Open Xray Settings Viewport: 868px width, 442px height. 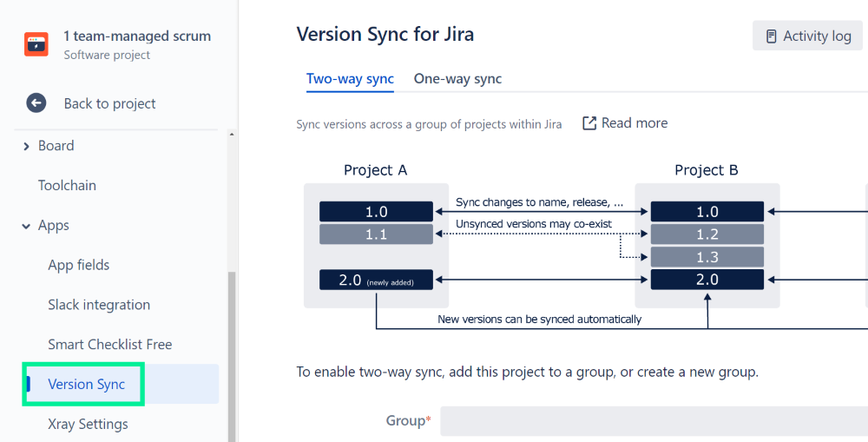(88, 425)
